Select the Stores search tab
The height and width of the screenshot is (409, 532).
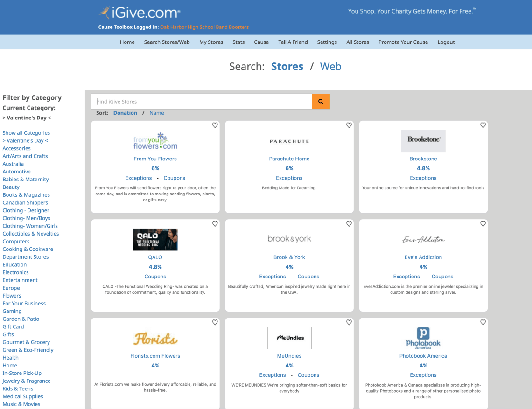[287, 67]
